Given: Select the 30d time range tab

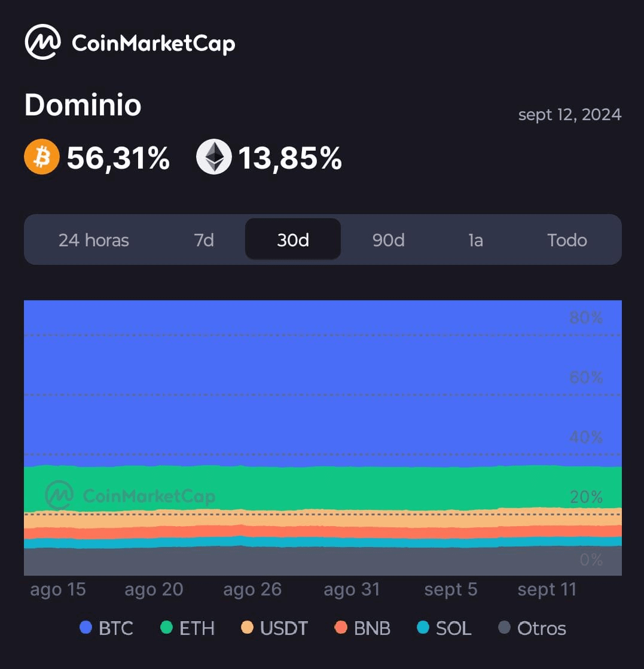Looking at the screenshot, I should (293, 240).
